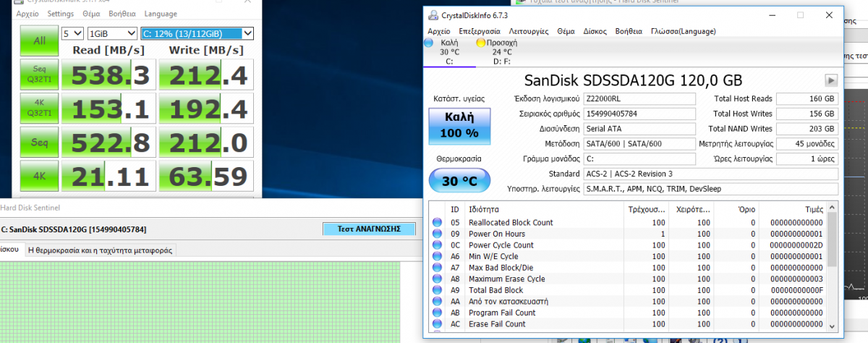Open the CrystalDiskInfo title bar app icon

433,15
